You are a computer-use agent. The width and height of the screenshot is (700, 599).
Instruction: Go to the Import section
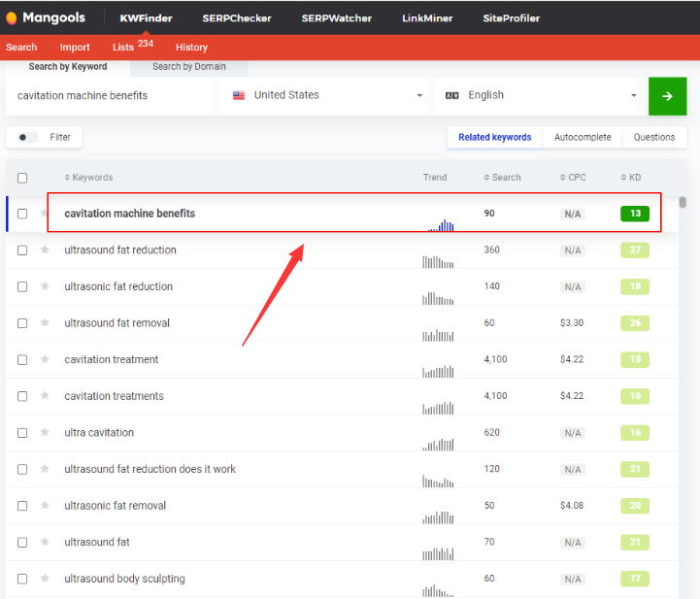(75, 47)
